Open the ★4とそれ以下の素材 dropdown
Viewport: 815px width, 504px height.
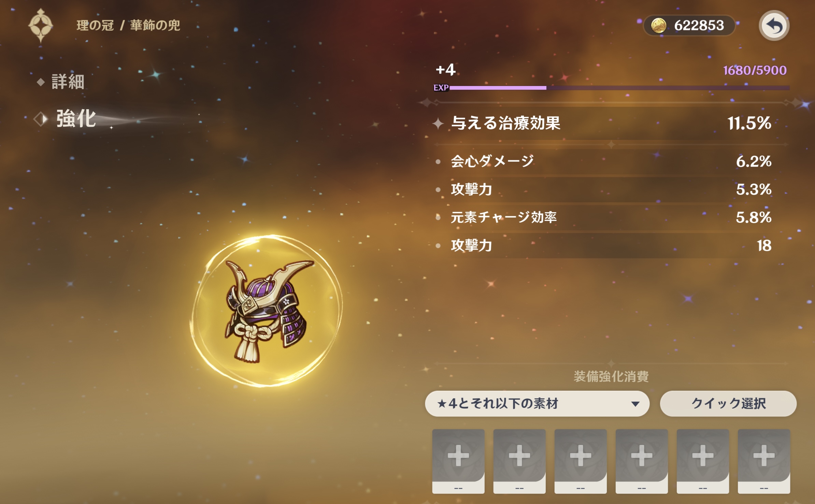tap(537, 404)
